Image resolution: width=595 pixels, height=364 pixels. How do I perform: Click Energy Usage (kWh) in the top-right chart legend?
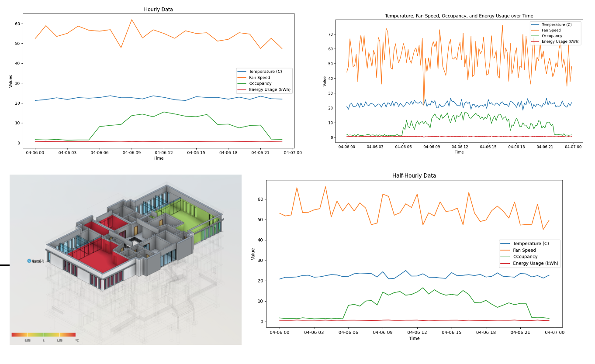[560, 41]
